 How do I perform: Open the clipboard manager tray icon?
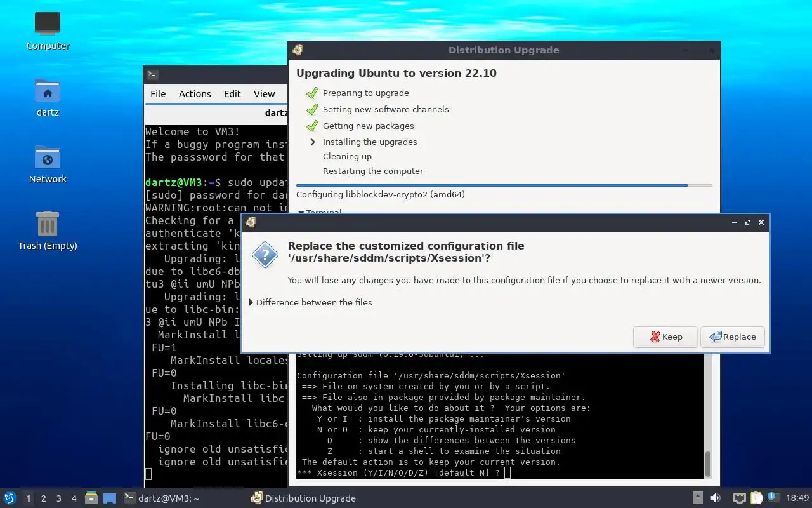click(x=756, y=498)
